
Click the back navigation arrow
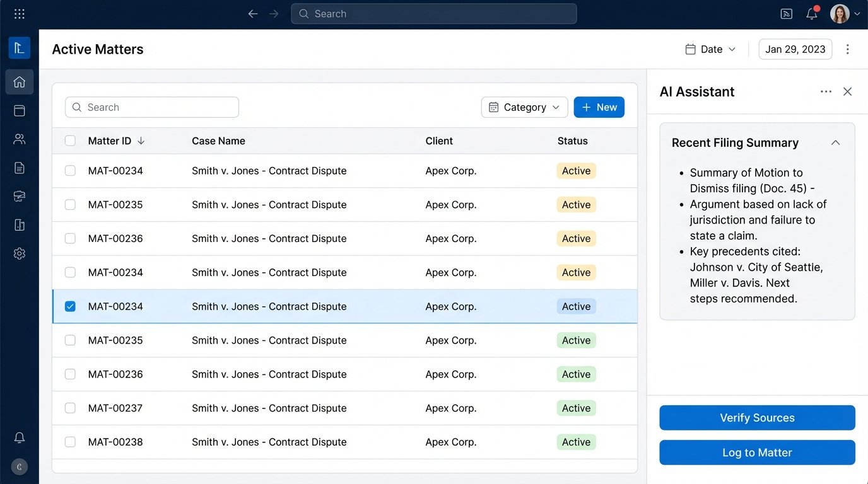point(253,14)
